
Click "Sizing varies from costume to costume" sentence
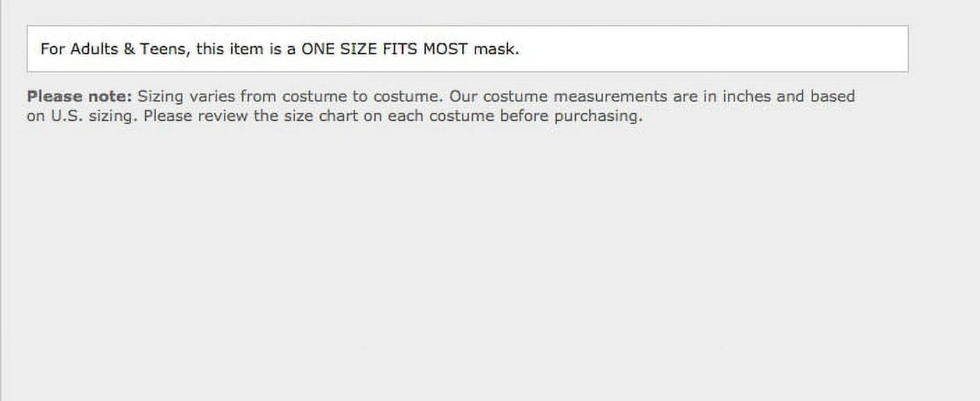point(290,96)
